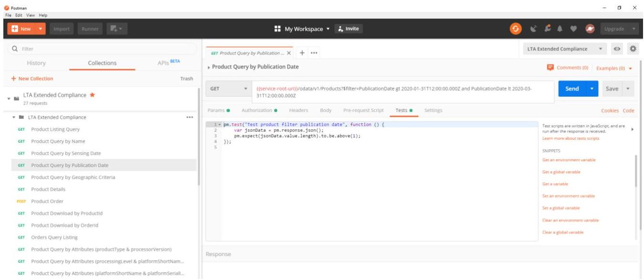Open the Trash link
Screen dimensions: 644x280
pos(187,79)
